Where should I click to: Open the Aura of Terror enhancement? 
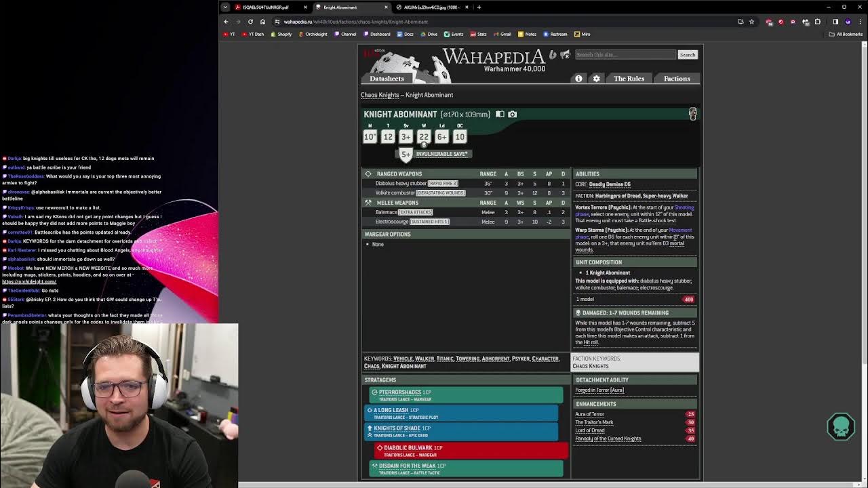pyautogui.click(x=589, y=414)
